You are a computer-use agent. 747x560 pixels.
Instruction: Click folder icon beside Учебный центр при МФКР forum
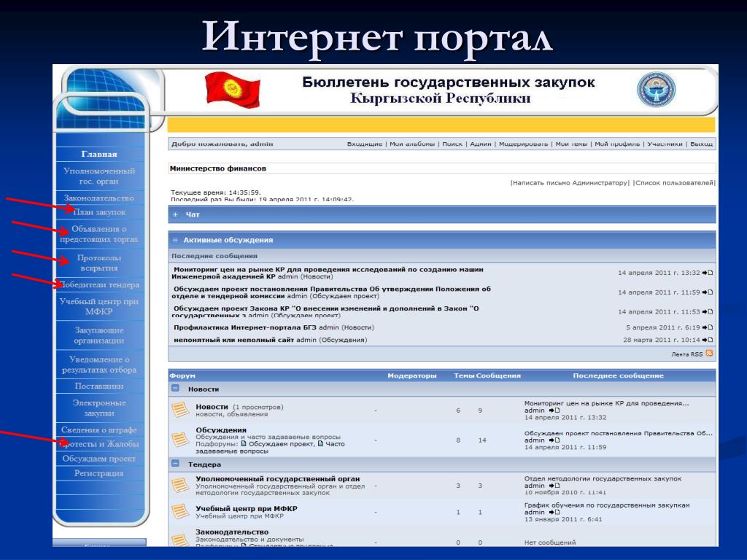(x=180, y=512)
